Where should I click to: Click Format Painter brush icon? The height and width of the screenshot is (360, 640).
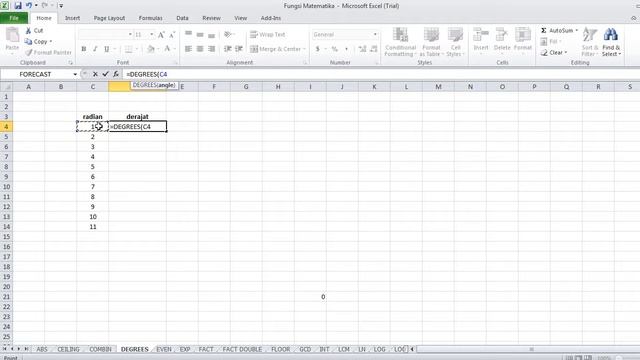coord(29,53)
